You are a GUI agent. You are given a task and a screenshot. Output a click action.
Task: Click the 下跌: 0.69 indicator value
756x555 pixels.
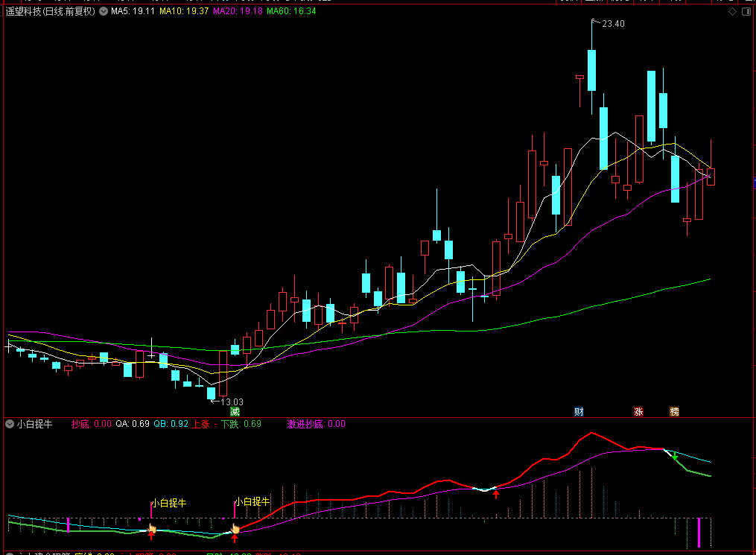coord(241,425)
